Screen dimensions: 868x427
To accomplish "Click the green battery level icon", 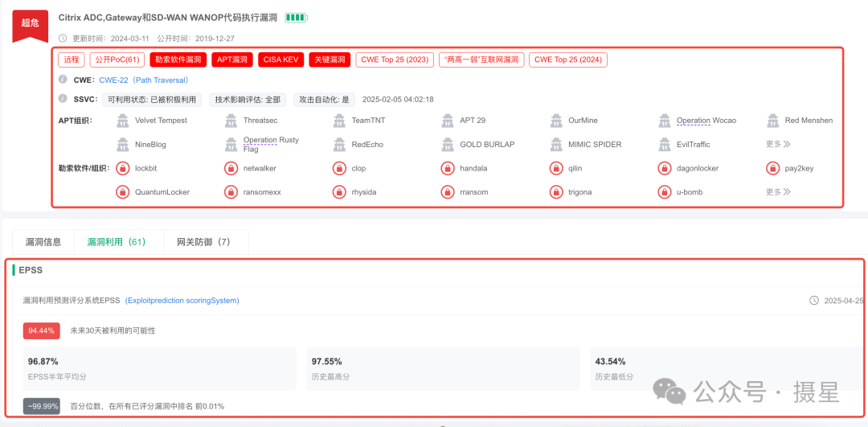I will (296, 18).
